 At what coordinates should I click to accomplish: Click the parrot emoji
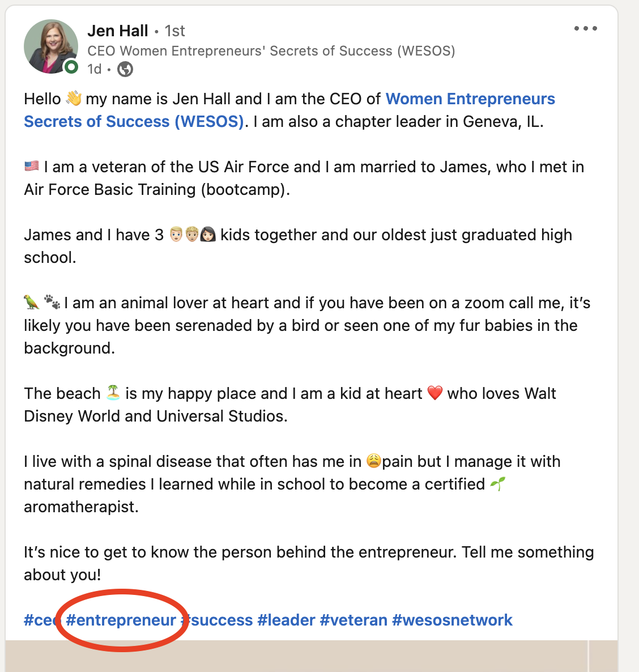(32, 302)
